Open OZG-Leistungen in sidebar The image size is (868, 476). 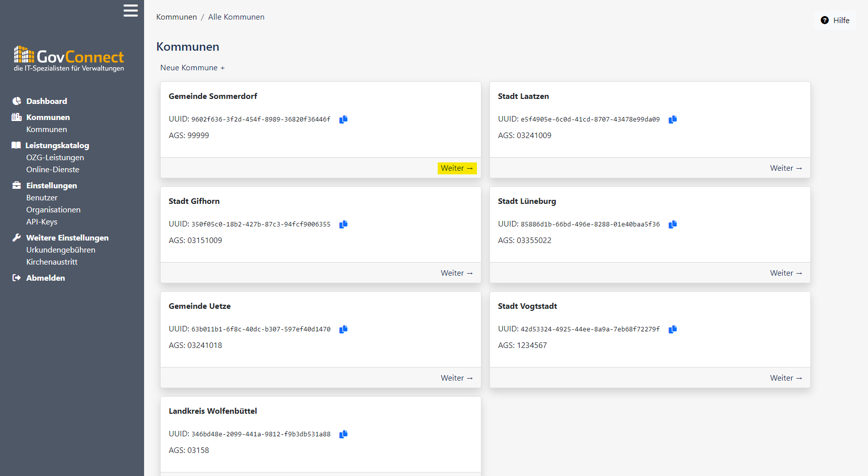pos(55,157)
